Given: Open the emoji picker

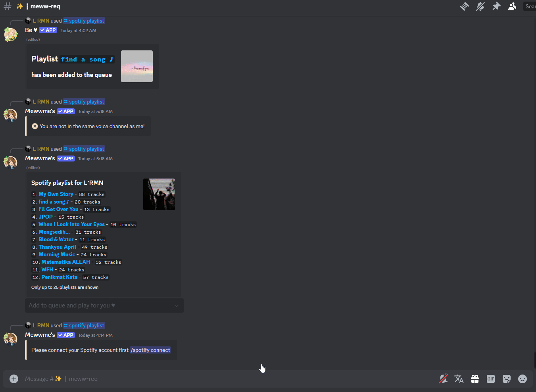Looking at the screenshot, I should tap(522, 379).
